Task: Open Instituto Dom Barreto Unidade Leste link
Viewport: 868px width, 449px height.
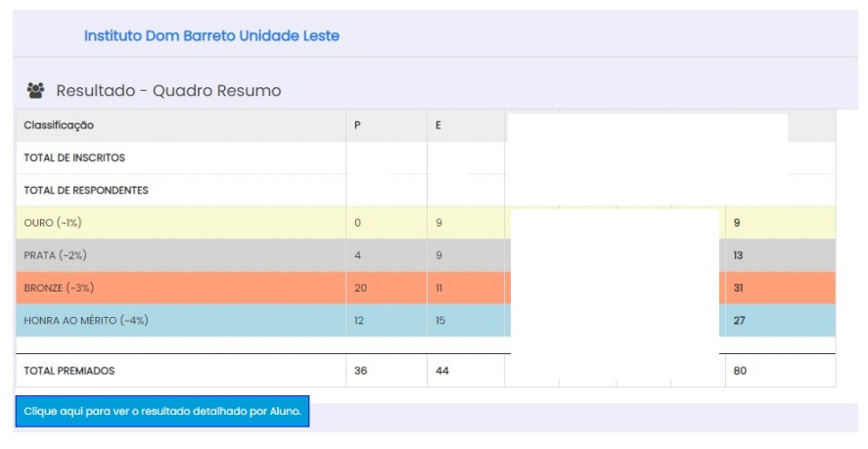Action: tap(211, 36)
